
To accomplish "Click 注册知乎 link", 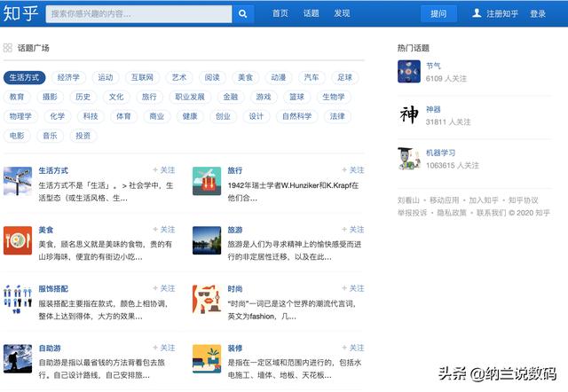I will (502, 14).
